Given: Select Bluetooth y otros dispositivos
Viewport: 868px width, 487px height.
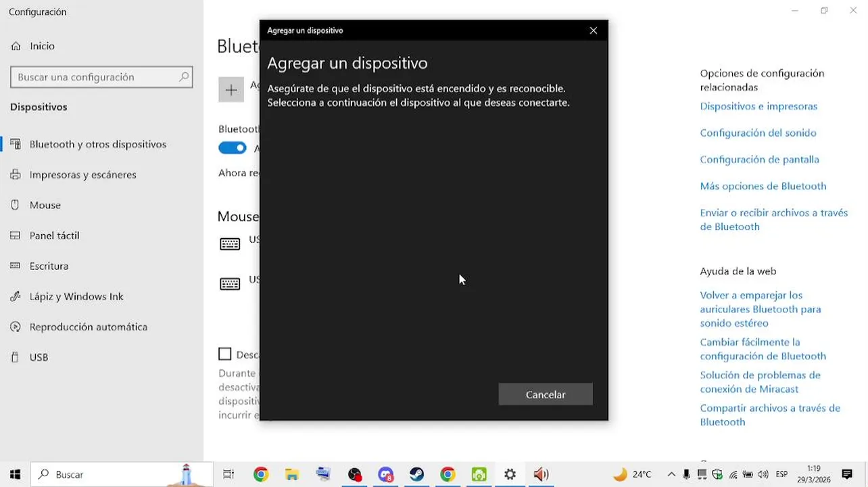Looking at the screenshot, I should 98,144.
